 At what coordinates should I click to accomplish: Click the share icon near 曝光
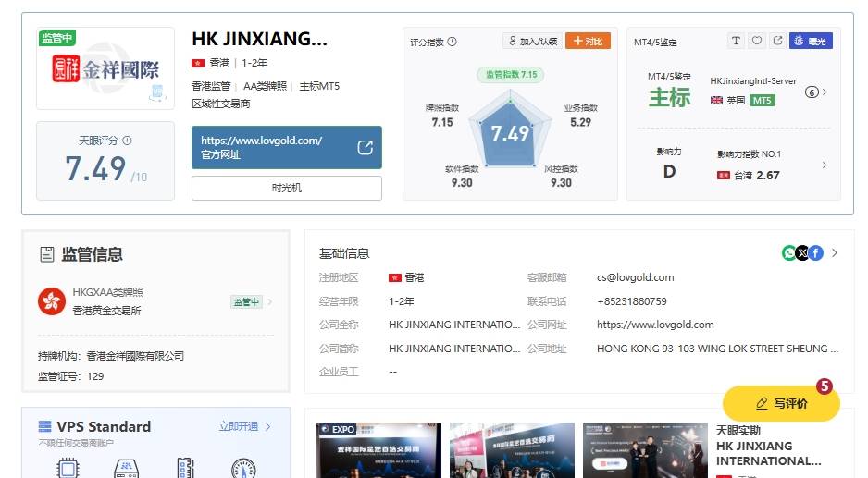[777, 41]
